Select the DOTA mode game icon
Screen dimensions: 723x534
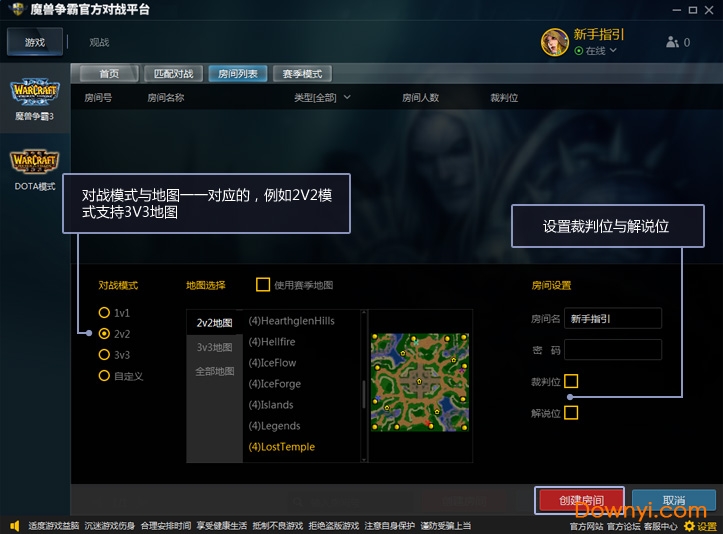tap(35, 162)
